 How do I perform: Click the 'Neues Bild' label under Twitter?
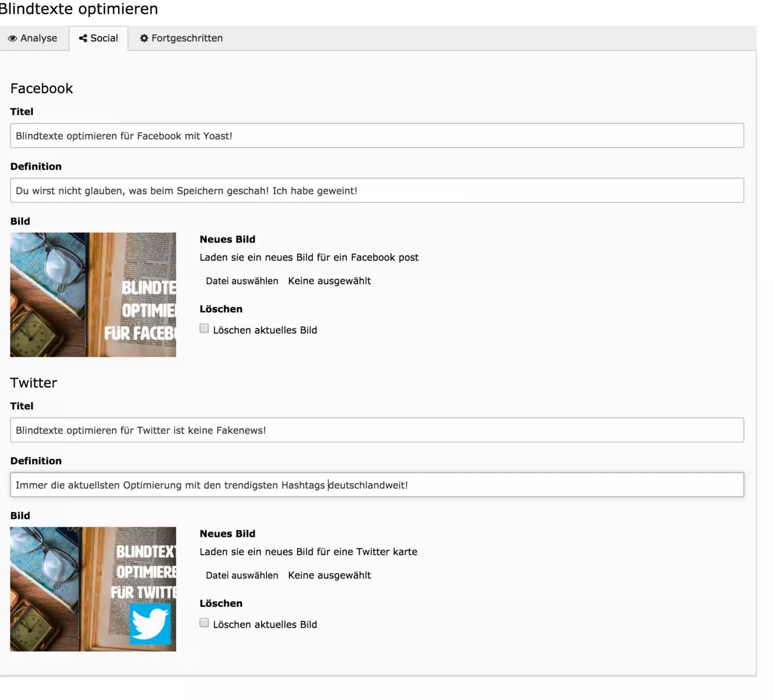pos(227,534)
